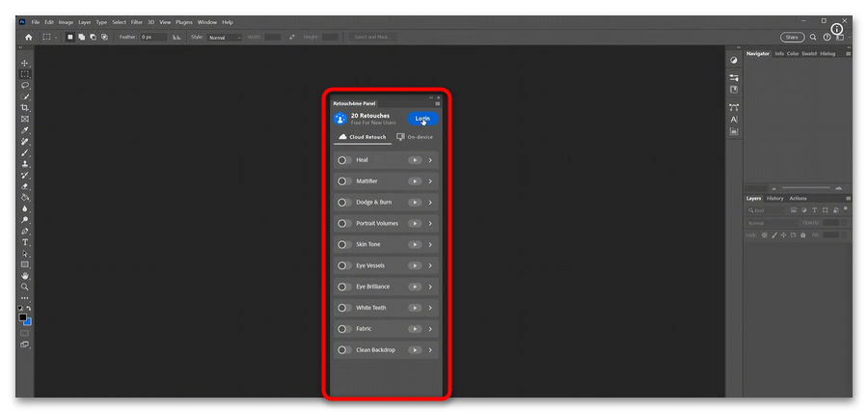Open the Window menu
This screenshot has height=413, width=868.
pyautogui.click(x=207, y=22)
